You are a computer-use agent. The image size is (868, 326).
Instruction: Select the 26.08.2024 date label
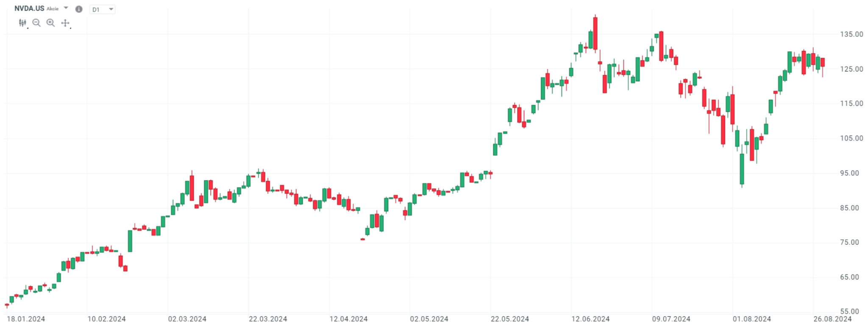click(x=832, y=319)
